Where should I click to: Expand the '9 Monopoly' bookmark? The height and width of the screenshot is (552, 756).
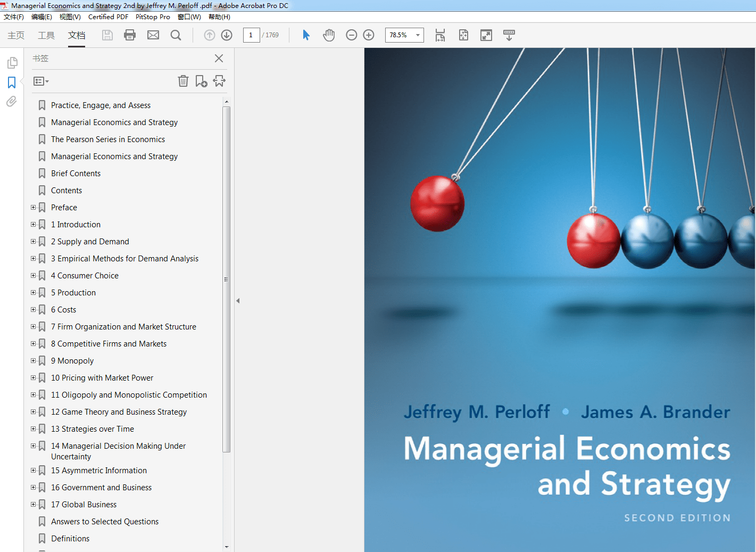(33, 360)
